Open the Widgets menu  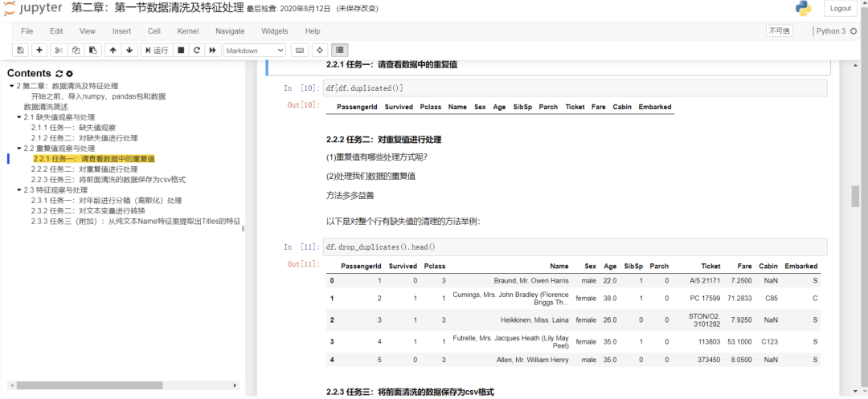pyautogui.click(x=275, y=31)
